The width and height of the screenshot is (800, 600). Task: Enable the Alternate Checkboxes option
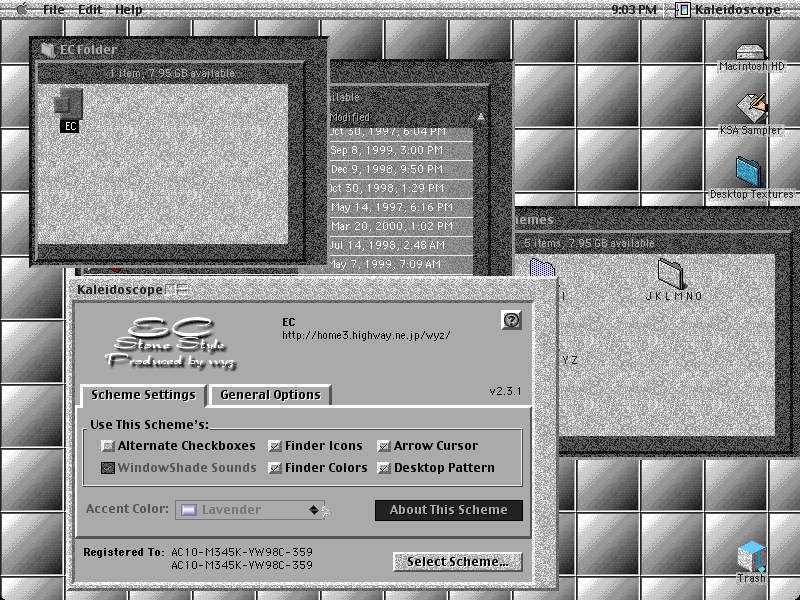pos(107,446)
